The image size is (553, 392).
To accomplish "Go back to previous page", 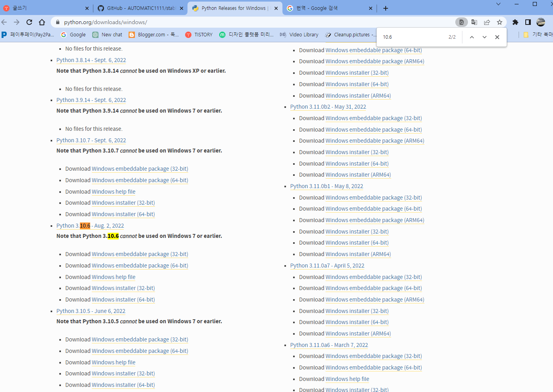I will pos(4,22).
